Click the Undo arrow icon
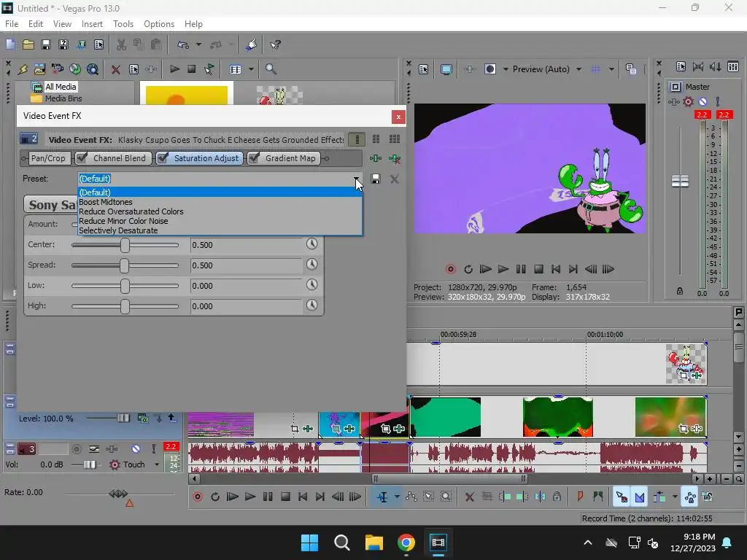The height and width of the screenshot is (560, 747). (183, 44)
